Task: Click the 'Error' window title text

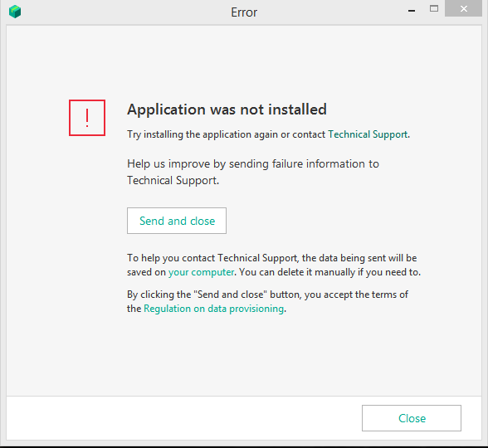Action: point(244,12)
